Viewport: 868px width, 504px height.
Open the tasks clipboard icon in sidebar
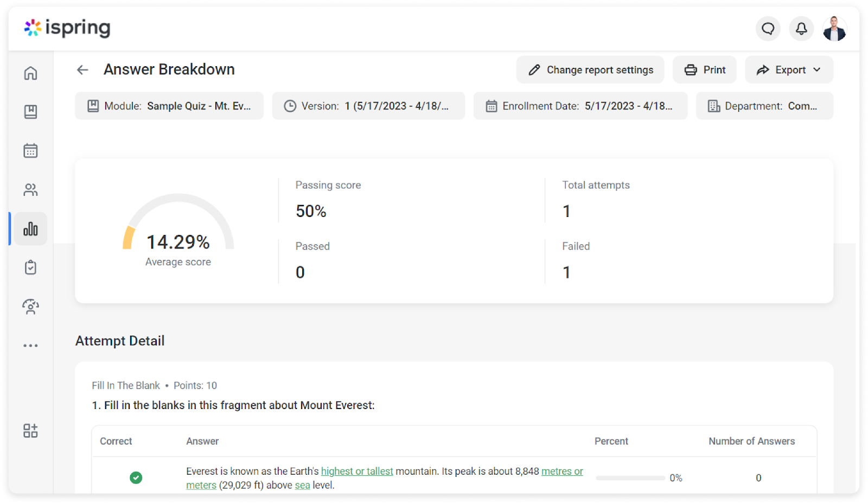point(30,267)
